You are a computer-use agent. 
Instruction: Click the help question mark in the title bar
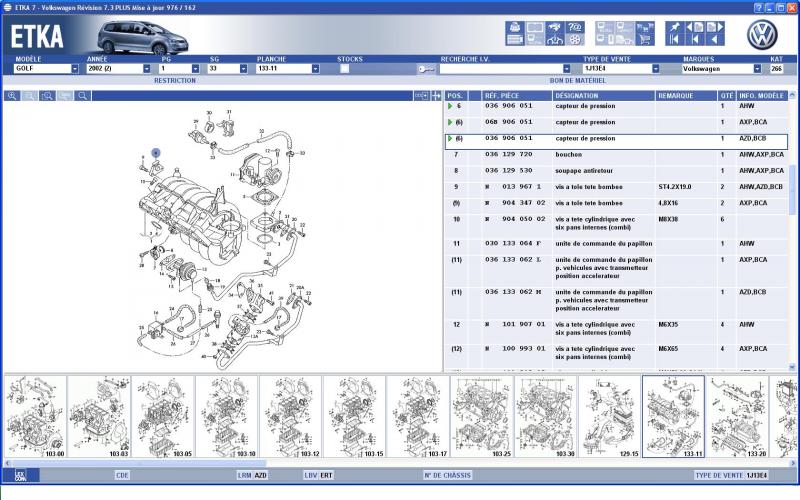[x=759, y=8]
